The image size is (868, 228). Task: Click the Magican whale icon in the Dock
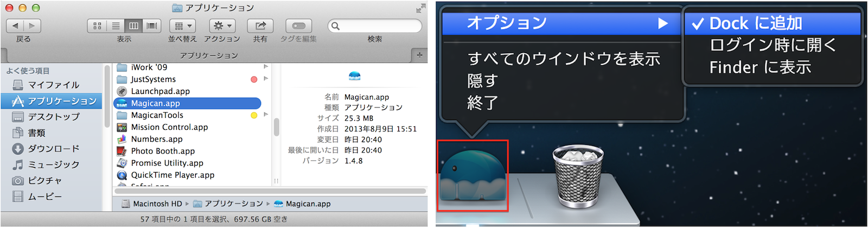pos(473,175)
